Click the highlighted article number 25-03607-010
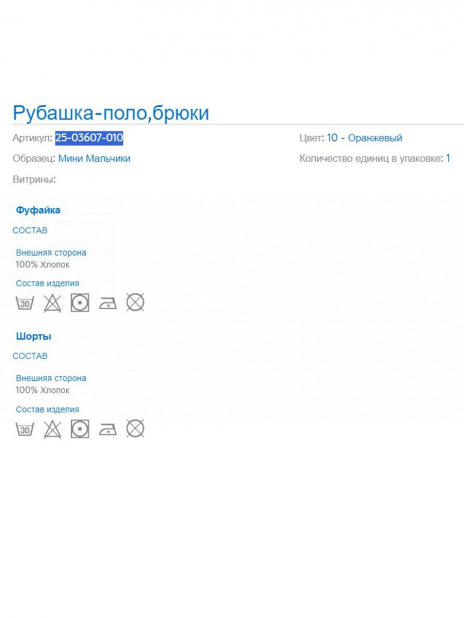The height and width of the screenshot is (618, 464). [x=89, y=138]
